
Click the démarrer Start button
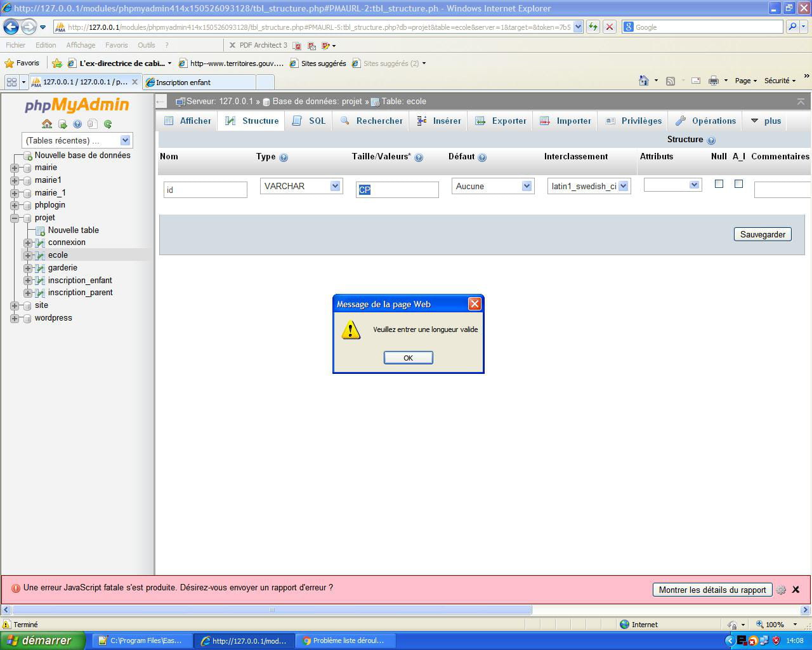[x=43, y=640]
